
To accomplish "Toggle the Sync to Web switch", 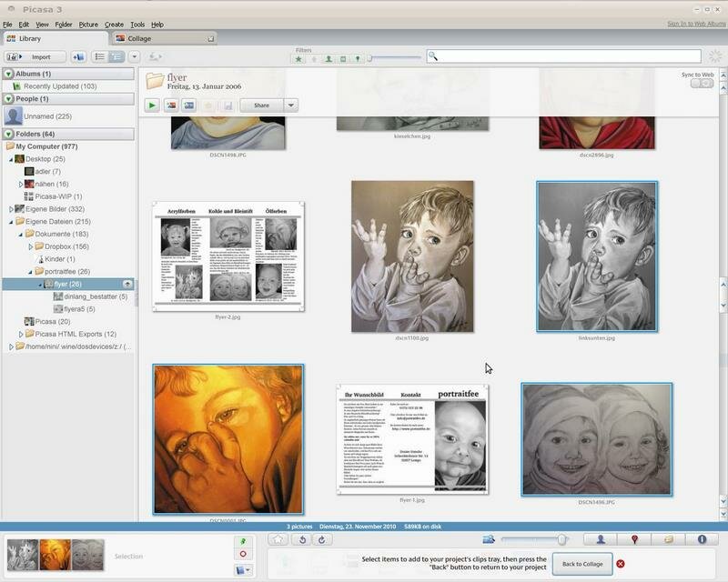I will (702, 84).
